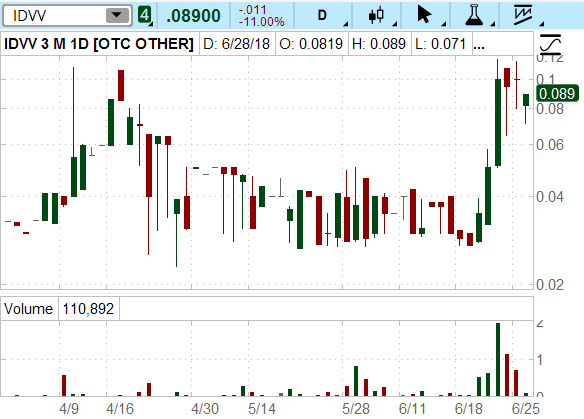Image resolution: width=584 pixels, height=419 pixels.
Task: Click the 6/18 date axis label
Action: coord(469,409)
